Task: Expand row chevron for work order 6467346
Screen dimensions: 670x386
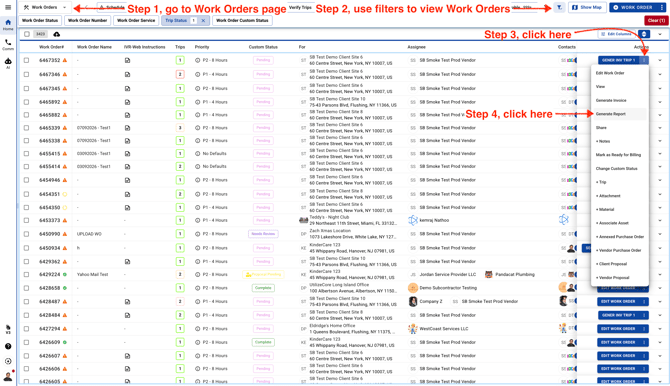Action: [x=660, y=74]
